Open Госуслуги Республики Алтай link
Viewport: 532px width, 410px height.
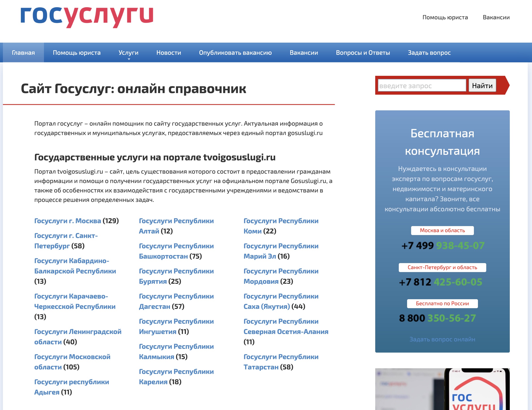pyautogui.click(x=176, y=226)
